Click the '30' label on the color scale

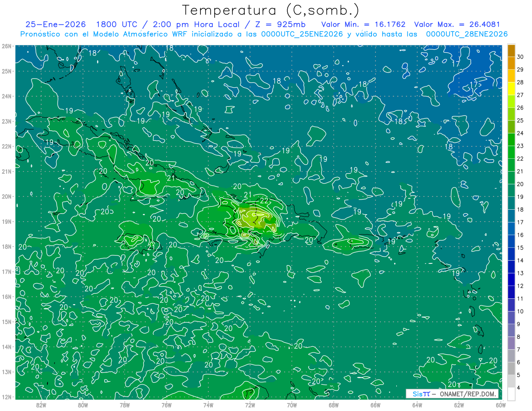[x=520, y=57]
